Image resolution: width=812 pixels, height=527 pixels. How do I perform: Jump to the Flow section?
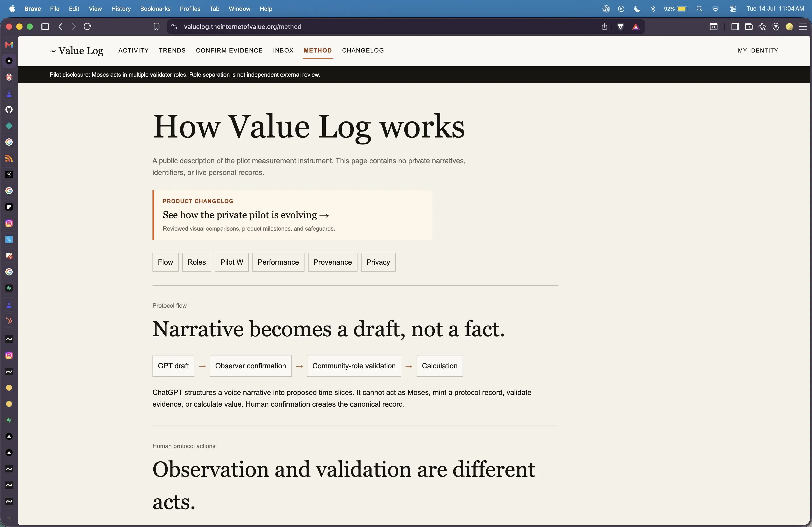coord(166,262)
